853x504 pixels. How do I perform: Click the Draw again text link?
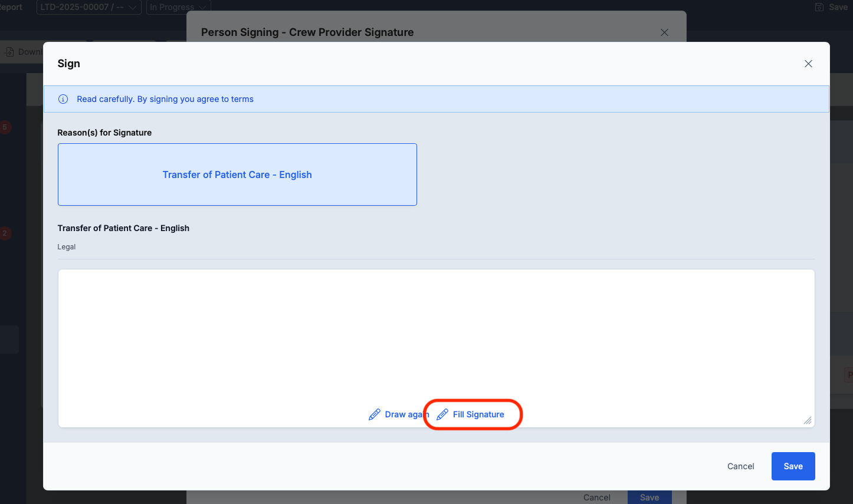tap(405, 414)
